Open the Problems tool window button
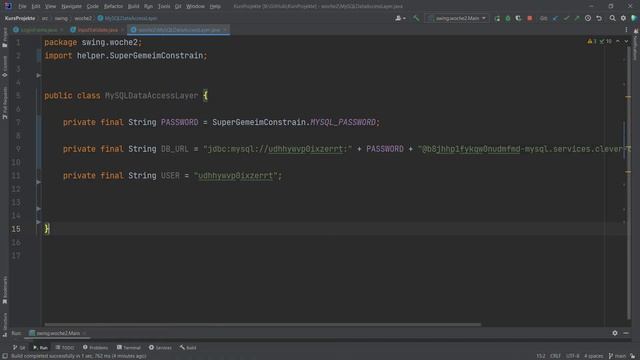 (x=96, y=348)
